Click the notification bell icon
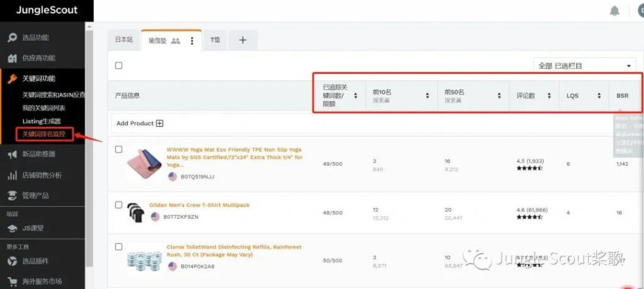The width and height of the screenshot is (644, 289). (x=614, y=11)
